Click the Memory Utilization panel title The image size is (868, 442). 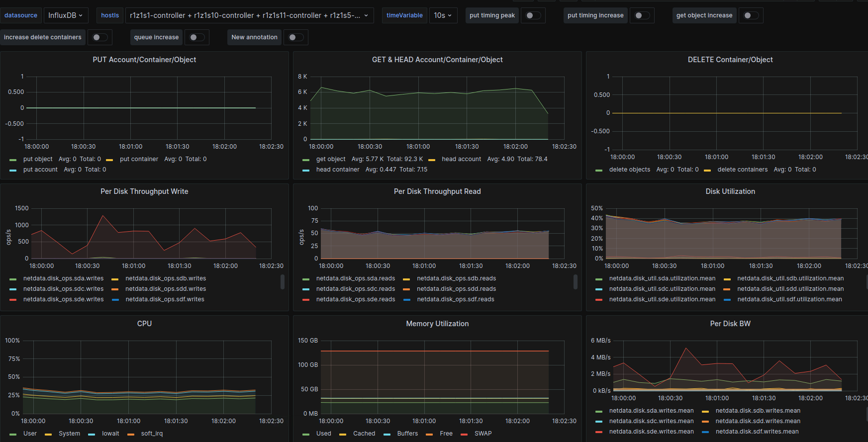[x=437, y=324]
